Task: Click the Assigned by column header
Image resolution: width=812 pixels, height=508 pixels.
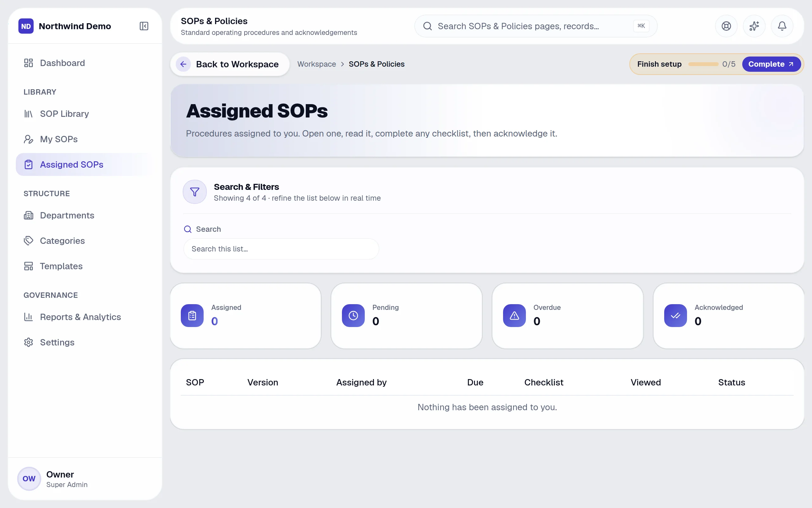Action: 361,382
